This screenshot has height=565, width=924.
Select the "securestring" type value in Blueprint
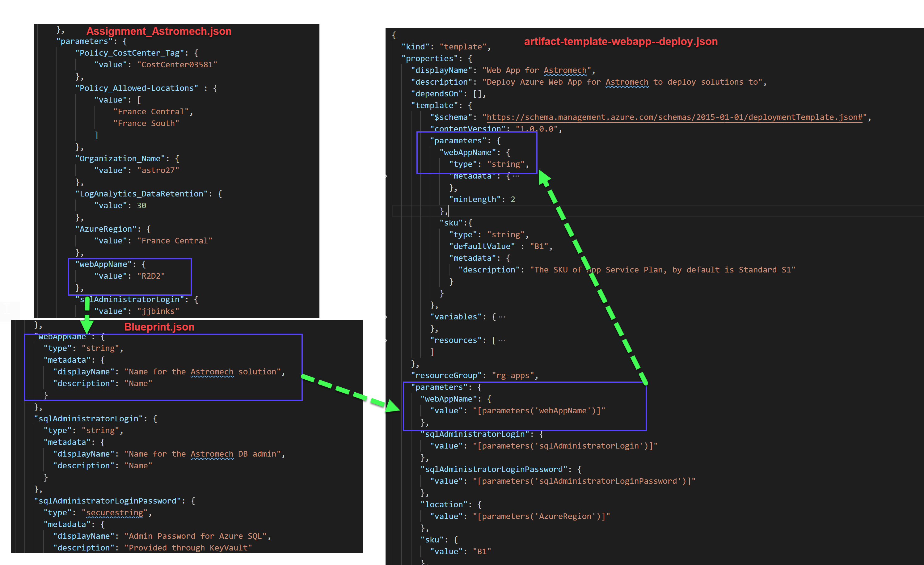(115, 512)
